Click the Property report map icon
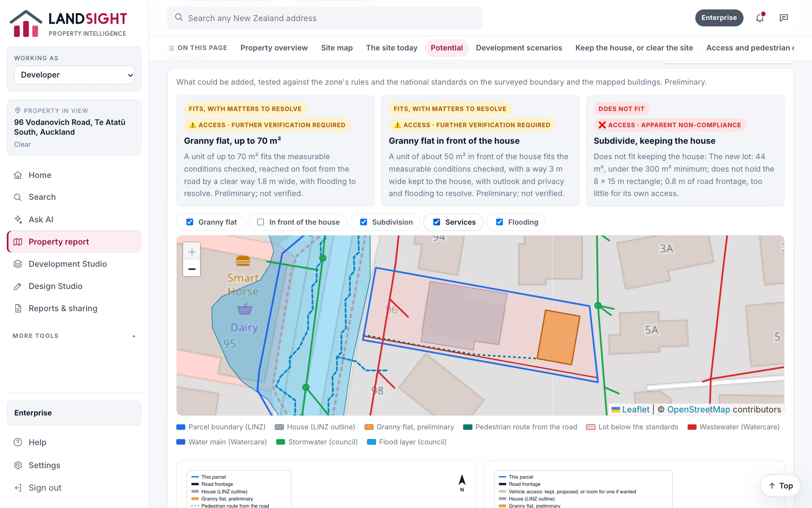 tap(18, 242)
